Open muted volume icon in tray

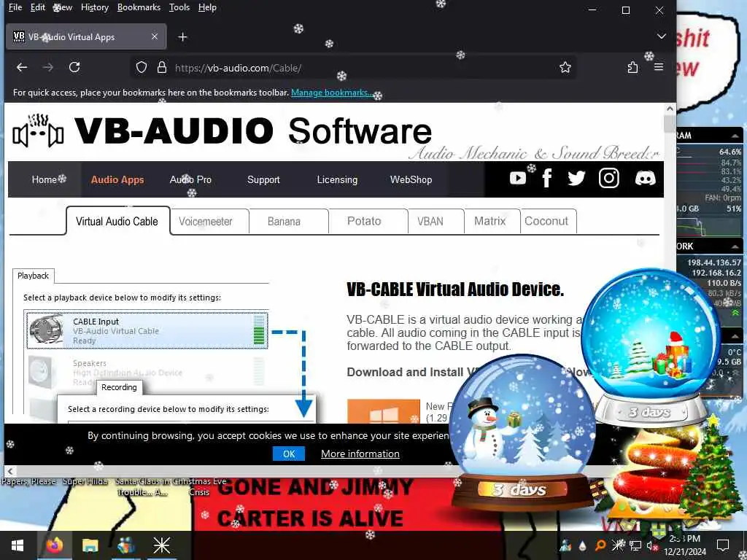651,545
